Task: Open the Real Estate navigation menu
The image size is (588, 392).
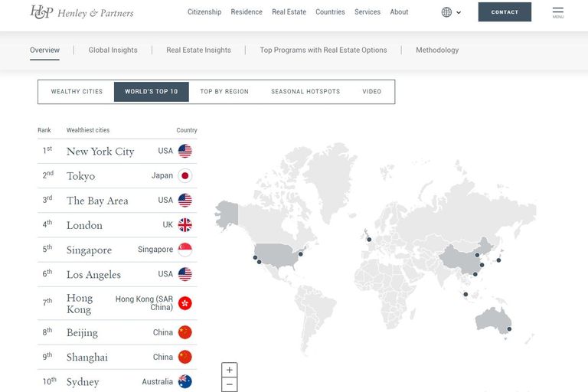Action: (x=289, y=12)
